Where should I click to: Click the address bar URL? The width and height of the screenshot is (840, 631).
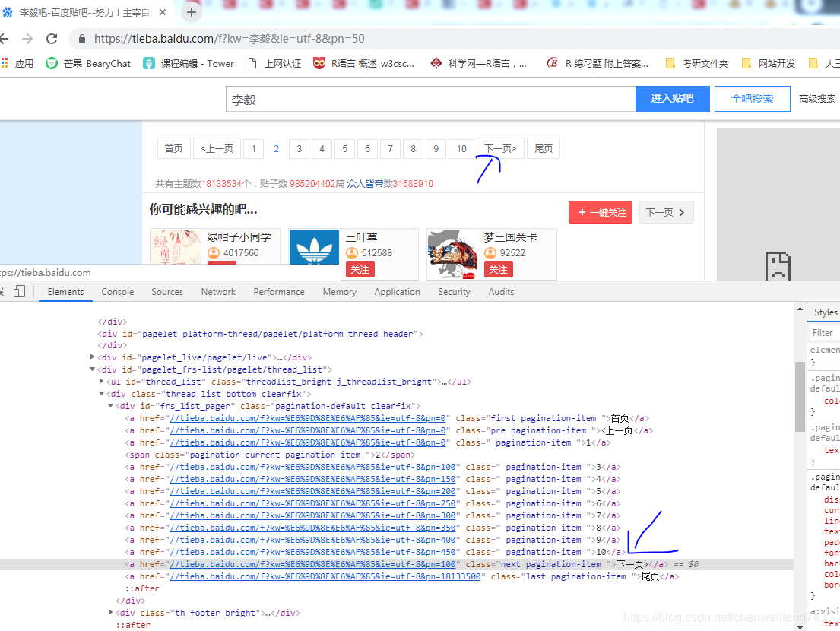pyautogui.click(x=230, y=39)
